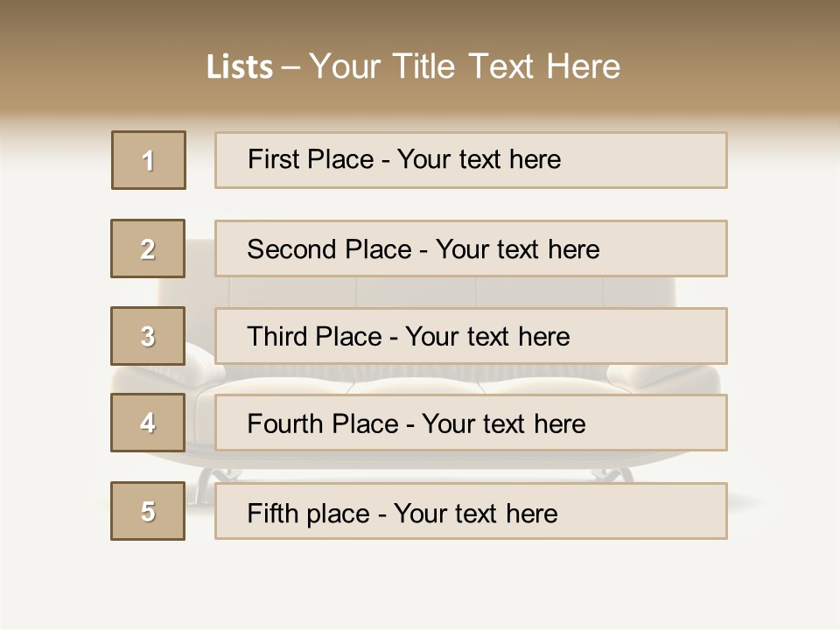Select the Third Place text box
The height and width of the screenshot is (630, 840).
click(x=471, y=336)
